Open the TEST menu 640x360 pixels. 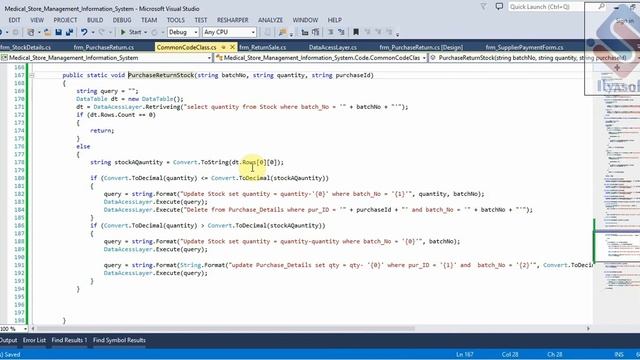[x=200, y=20]
